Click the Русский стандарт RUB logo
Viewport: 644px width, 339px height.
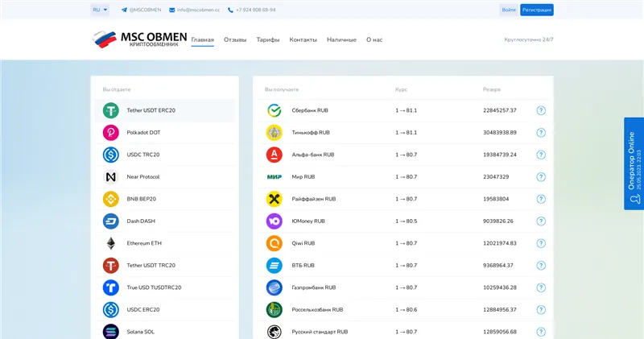pos(274,332)
